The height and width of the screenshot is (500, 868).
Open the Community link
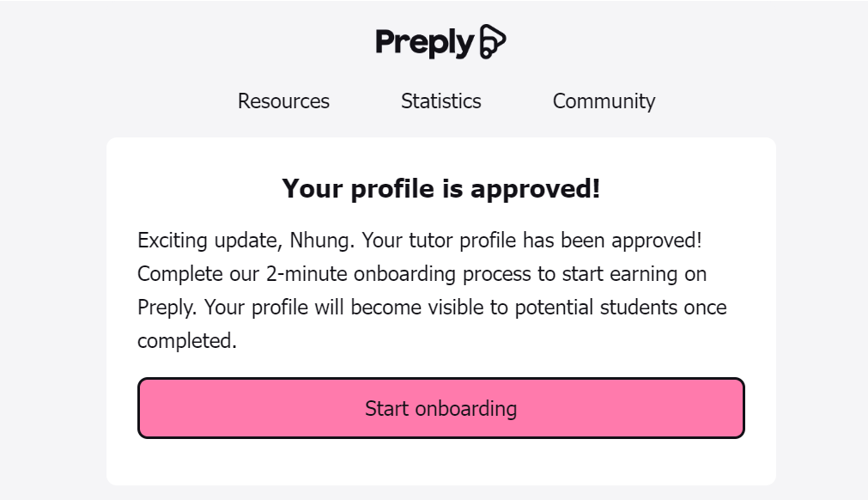point(604,101)
